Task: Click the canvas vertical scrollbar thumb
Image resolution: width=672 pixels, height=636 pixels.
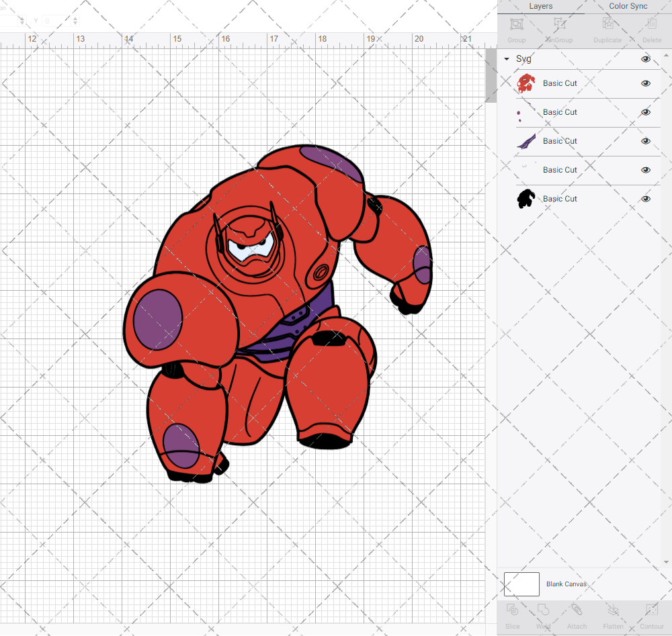Action: (x=491, y=76)
